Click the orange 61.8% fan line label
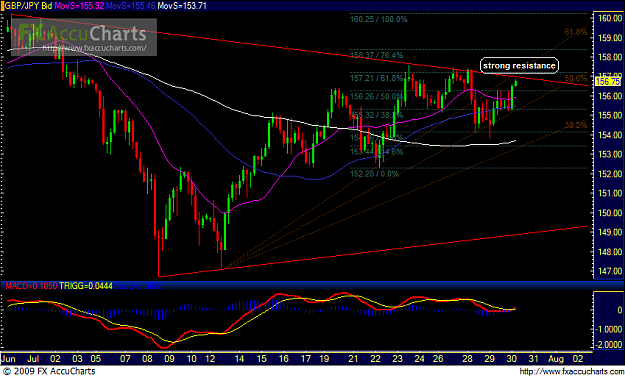 tap(576, 32)
